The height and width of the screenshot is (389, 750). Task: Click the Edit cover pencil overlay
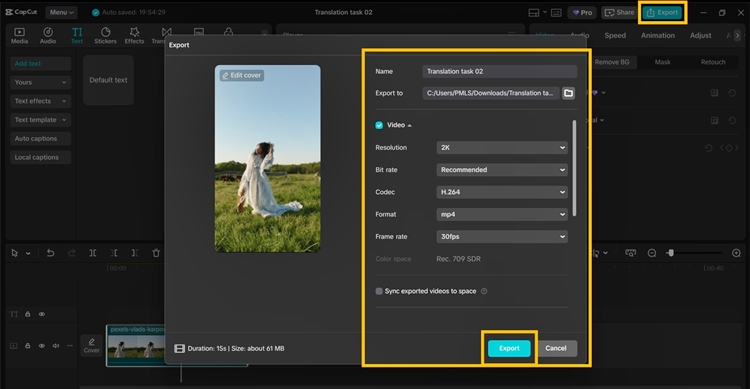click(242, 75)
